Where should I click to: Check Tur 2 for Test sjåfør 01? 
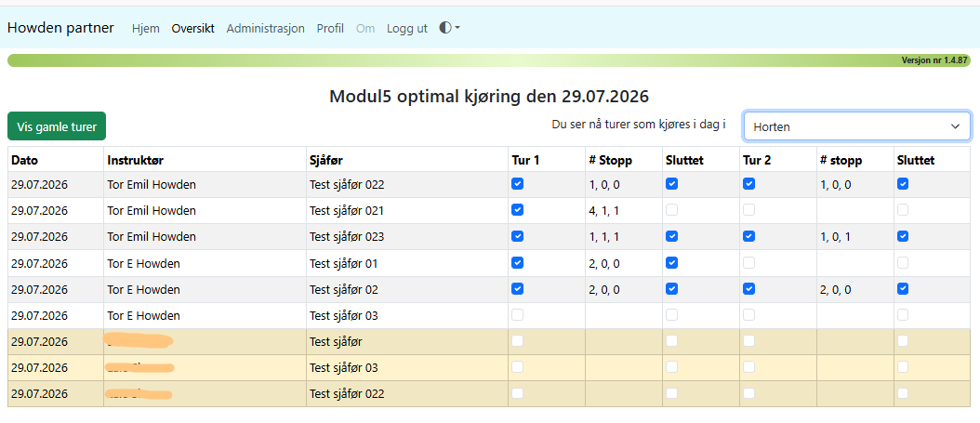pyautogui.click(x=748, y=263)
